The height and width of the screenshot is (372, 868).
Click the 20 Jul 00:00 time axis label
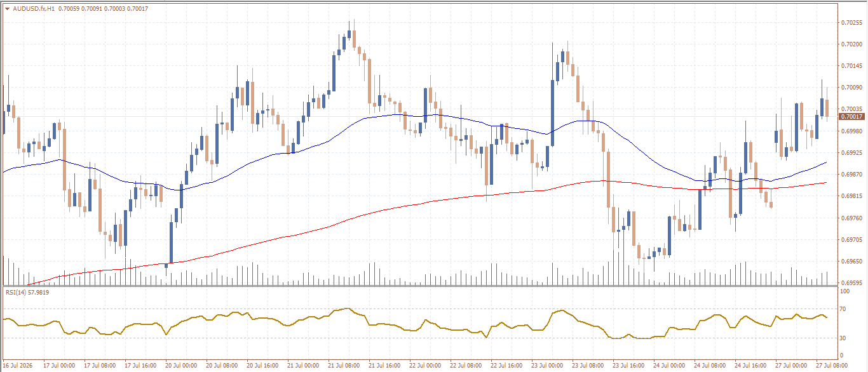coord(181,366)
